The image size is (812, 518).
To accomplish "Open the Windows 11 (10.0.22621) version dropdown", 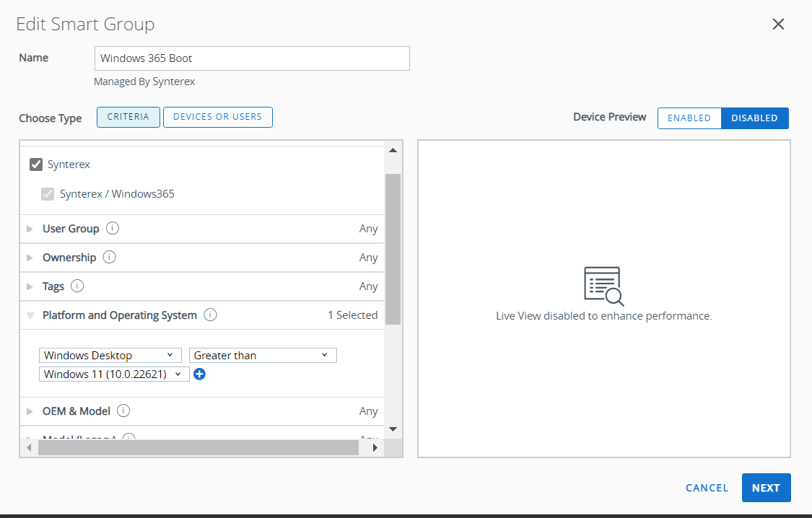I will tap(113, 374).
